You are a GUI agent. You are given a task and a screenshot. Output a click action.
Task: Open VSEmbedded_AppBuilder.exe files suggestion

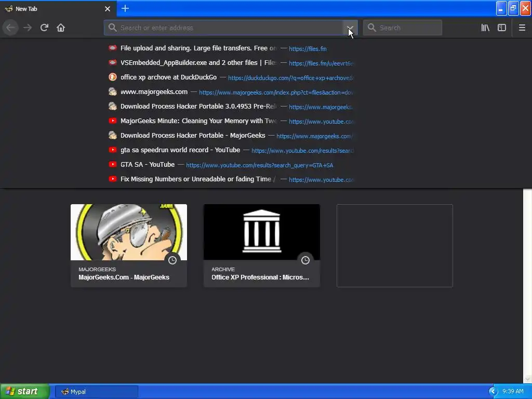(231, 63)
